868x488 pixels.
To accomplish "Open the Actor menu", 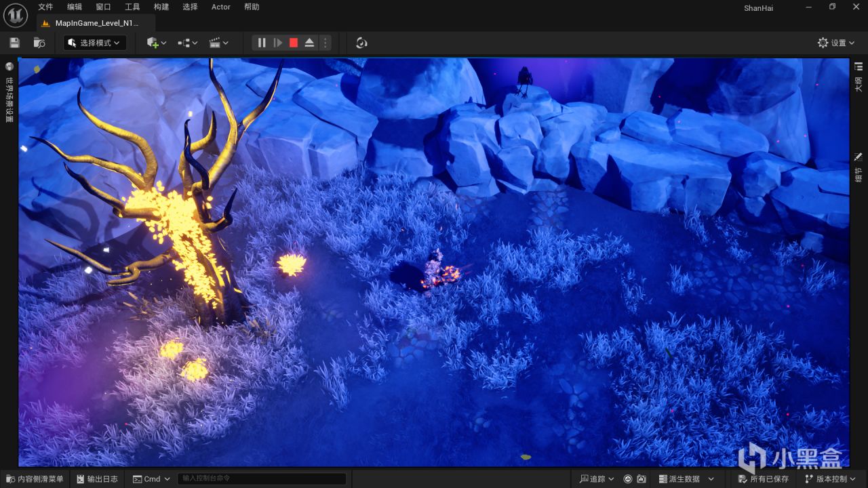I will [x=221, y=7].
